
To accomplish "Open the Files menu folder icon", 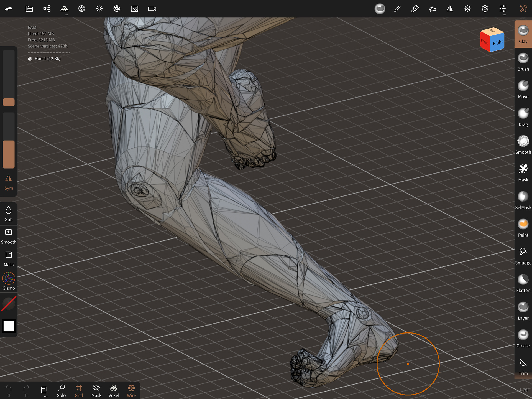I will pyautogui.click(x=29, y=9).
